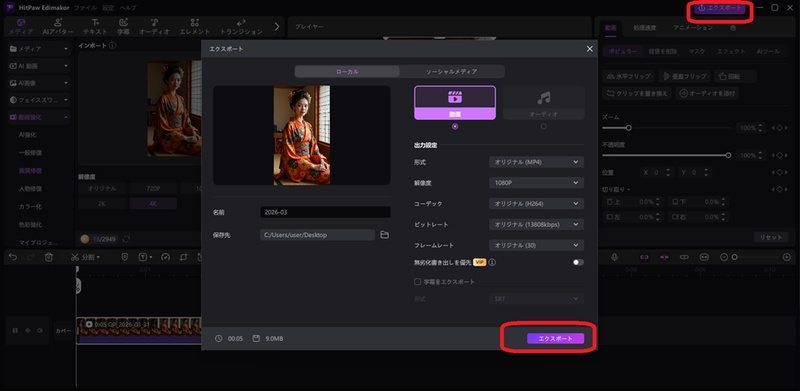The height and width of the screenshot is (391, 800).
Task: Click the undo arrow in timeline toolbar
Action: [x=13, y=257]
